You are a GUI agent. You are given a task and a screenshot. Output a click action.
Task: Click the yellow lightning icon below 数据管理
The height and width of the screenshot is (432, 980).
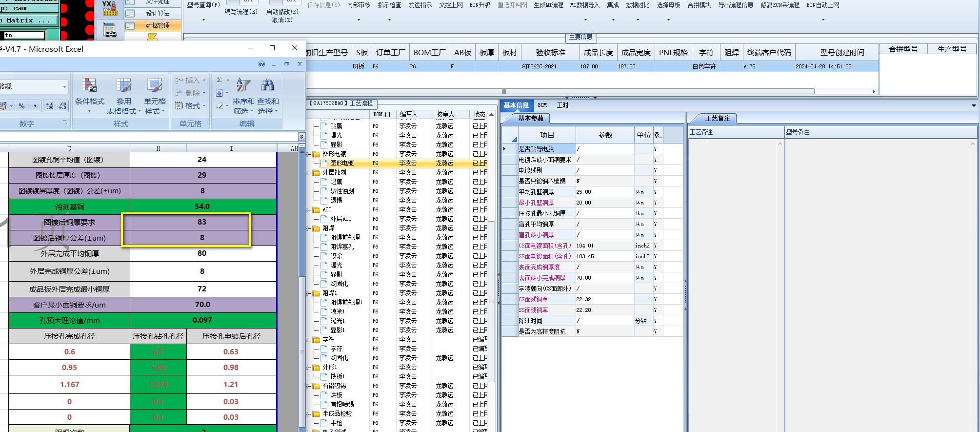tap(153, 37)
